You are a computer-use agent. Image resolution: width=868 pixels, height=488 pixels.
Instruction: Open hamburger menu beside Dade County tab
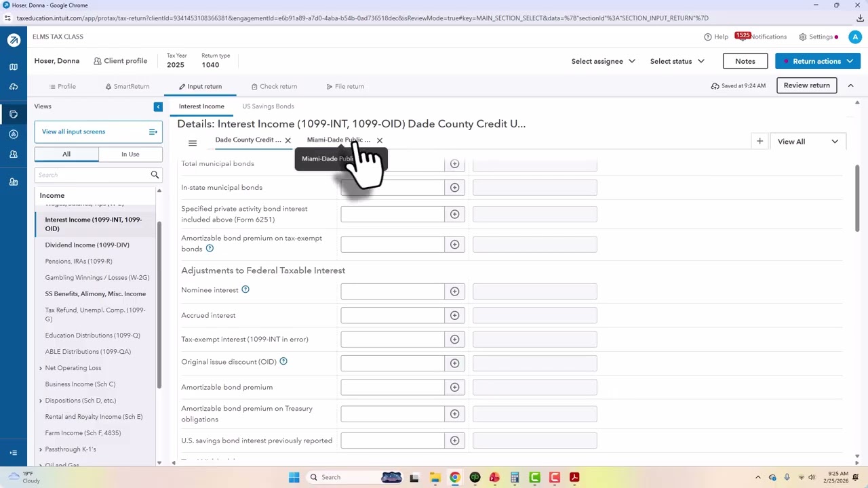(x=193, y=143)
